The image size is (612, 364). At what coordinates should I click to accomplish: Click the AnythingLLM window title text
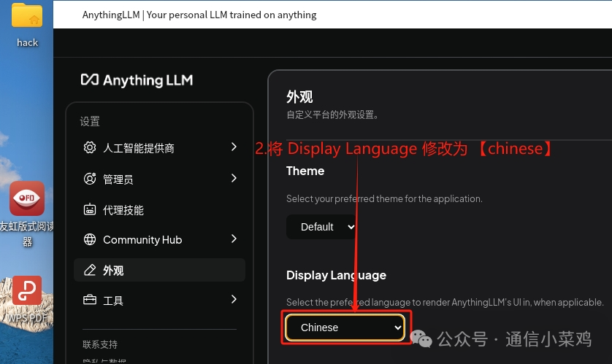click(x=199, y=15)
